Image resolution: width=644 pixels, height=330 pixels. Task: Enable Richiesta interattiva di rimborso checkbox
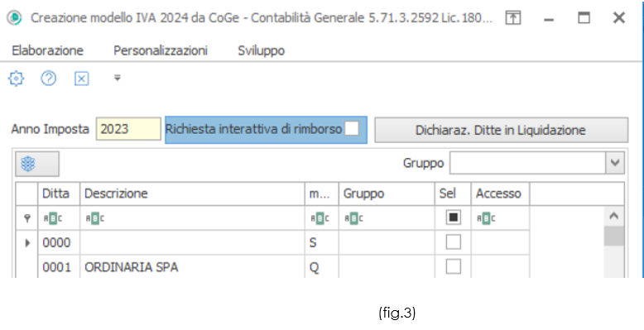click(352, 128)
